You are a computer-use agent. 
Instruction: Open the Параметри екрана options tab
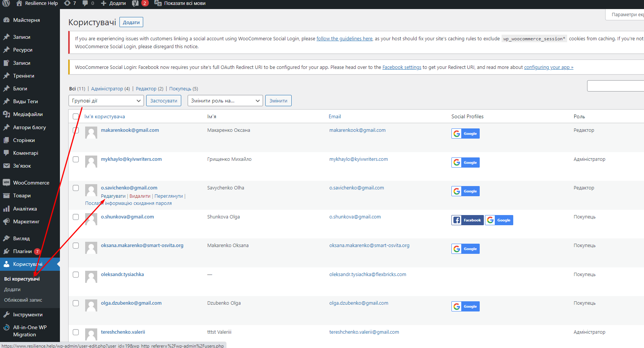[x=625, y=15]
